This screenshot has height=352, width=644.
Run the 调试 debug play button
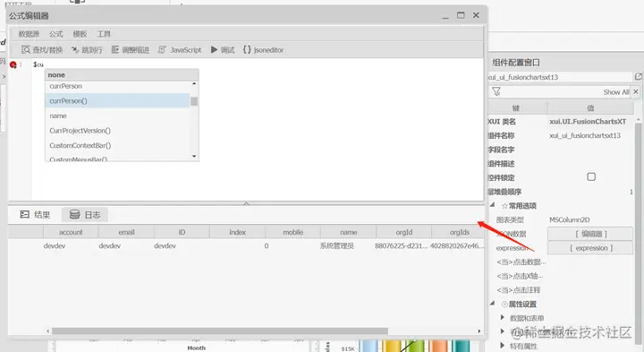click(222, 50)
